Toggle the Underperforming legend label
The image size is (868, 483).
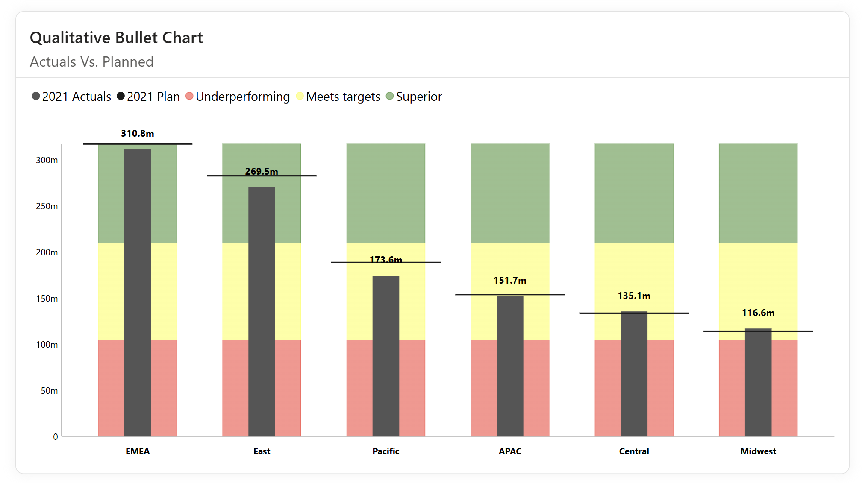tap(243, 97)
